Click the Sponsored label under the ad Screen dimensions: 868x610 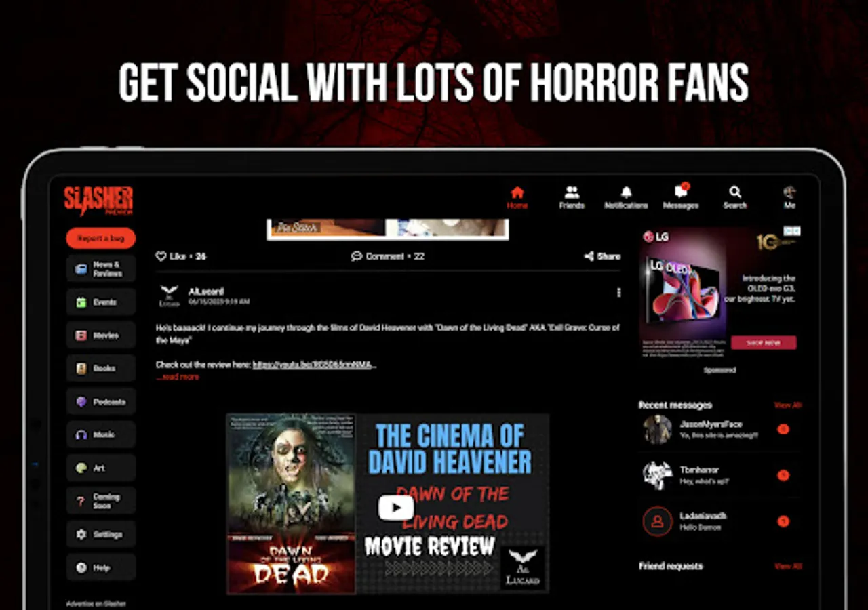tap(719, 370)
